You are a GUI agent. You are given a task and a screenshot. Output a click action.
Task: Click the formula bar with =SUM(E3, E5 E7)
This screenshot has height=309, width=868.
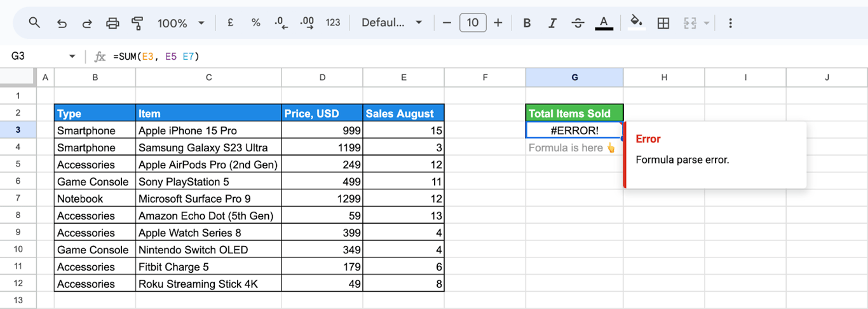(486, 57)
